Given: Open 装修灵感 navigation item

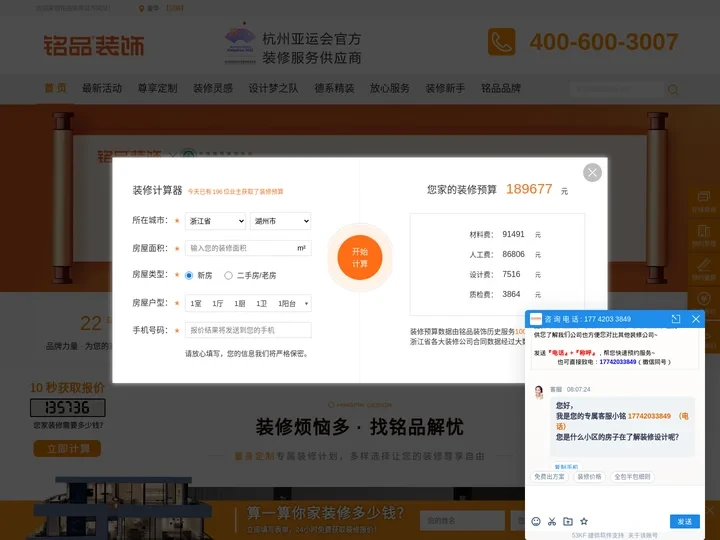Looking at the screenshot, I should click(x=213, y=88).
